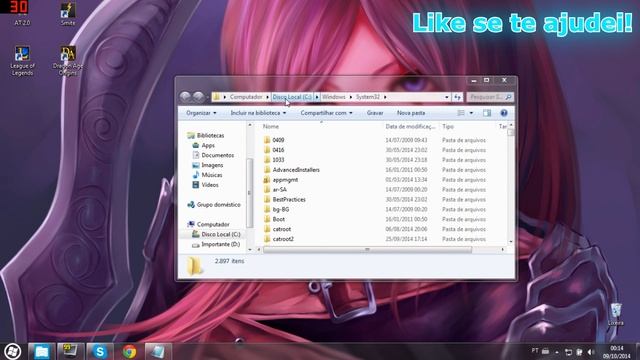
Task: Expand arrow after Disco Local (C:) breadcrumb
Action: click(317, 97)
